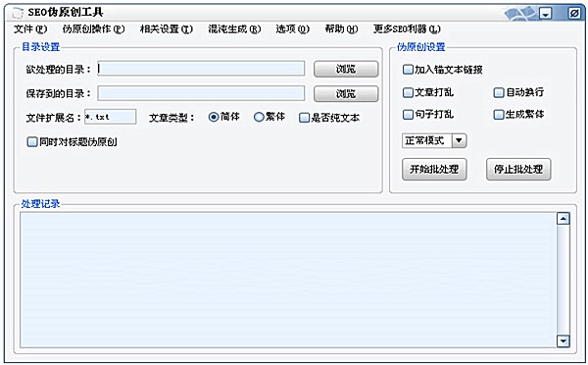Open the 相关设置 menu

(x=167, y=28)
